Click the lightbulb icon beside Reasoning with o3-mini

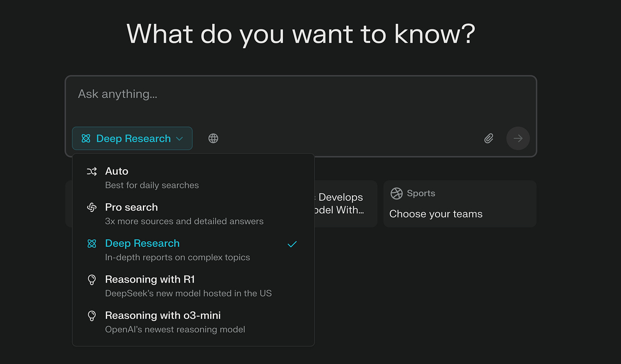point(92,316)
